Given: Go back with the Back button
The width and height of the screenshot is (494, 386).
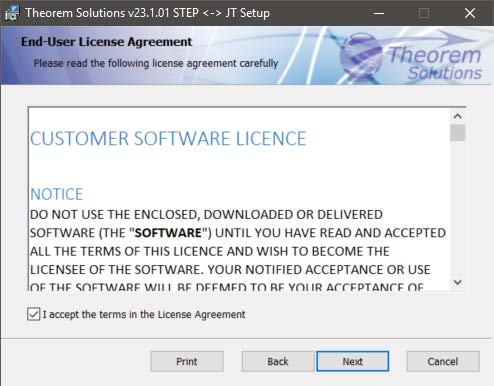Looking at the screenshot, I should click(x=278, y=361).
